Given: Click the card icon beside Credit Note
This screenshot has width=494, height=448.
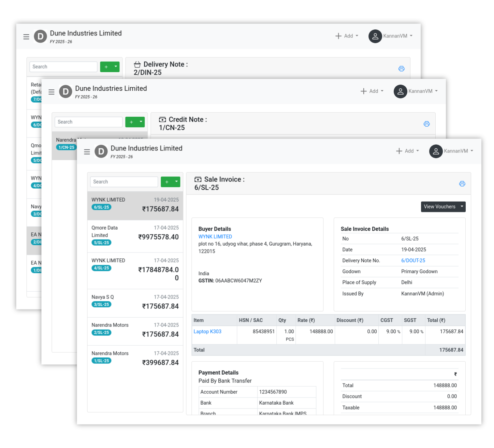Looking at the screenshot, I should (162, 119).
